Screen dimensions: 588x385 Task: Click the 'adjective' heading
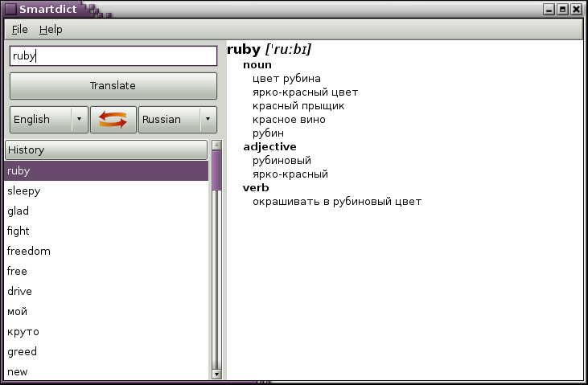coord(269,147)
